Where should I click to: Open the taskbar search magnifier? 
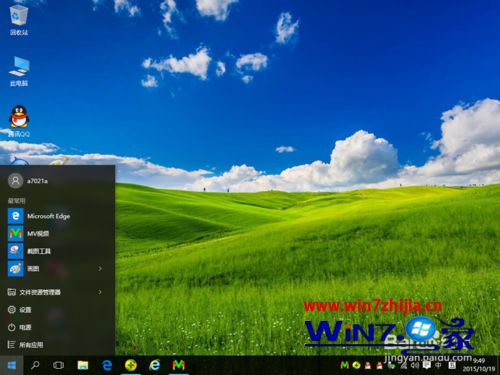tap(35, 365)
